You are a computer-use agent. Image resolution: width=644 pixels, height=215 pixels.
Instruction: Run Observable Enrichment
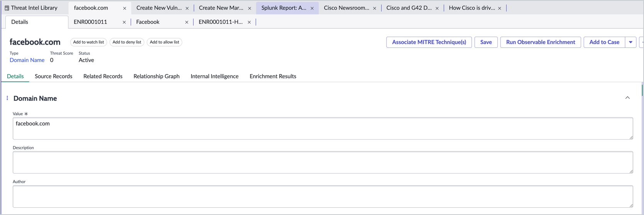click(541, 42)
